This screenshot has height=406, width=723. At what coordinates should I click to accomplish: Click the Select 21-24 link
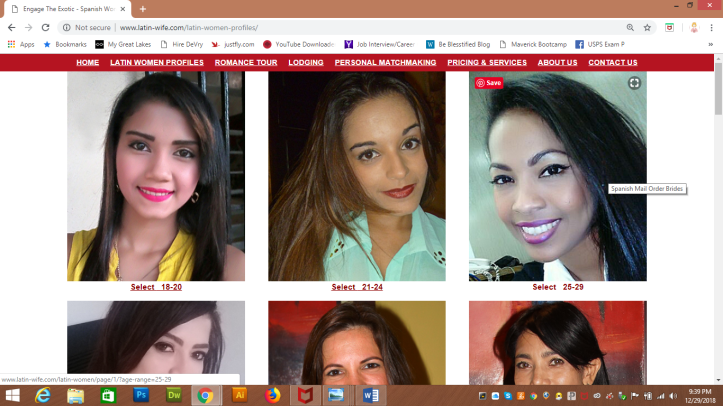357,287
